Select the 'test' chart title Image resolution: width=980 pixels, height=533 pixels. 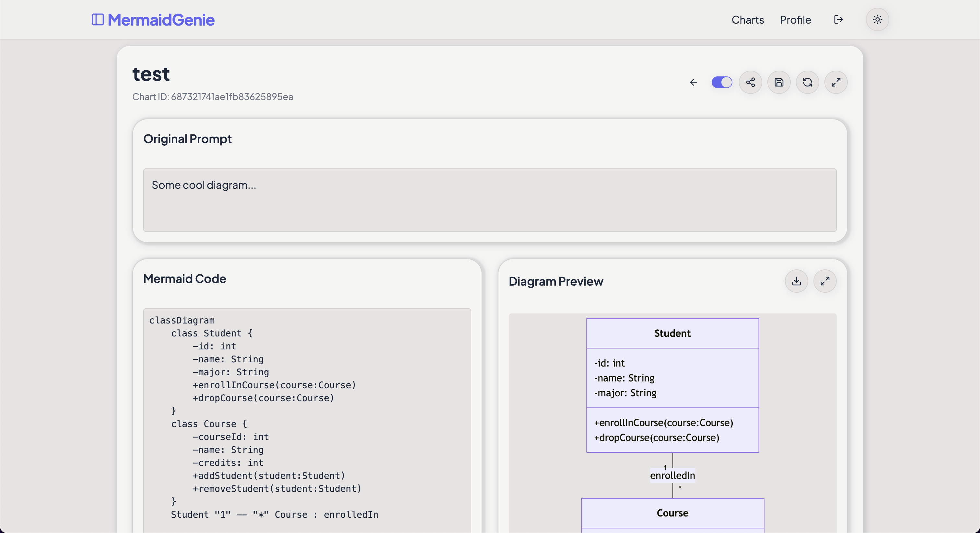pyautogui.click(x=151, y=74)
